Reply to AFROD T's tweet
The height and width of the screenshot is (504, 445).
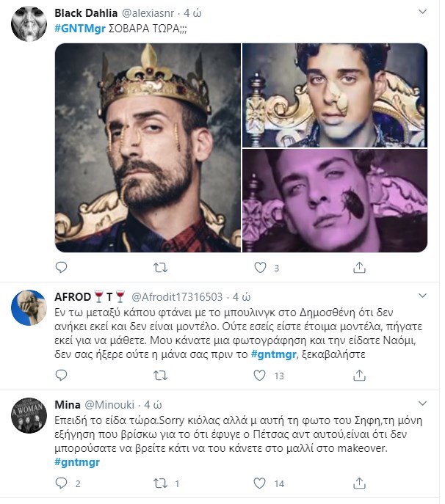(x=62, y=376)
